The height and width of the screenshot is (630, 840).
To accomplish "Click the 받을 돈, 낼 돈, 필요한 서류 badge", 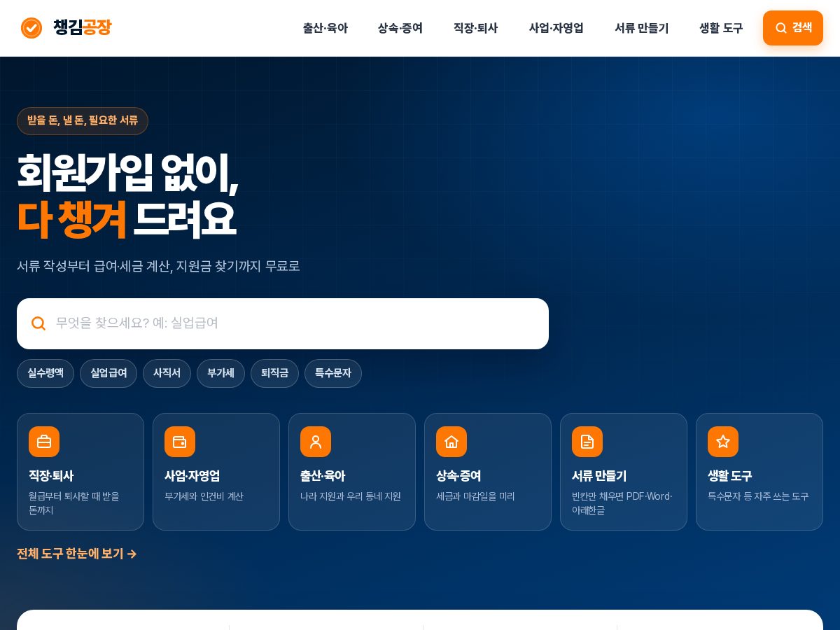I will (83, 120).
